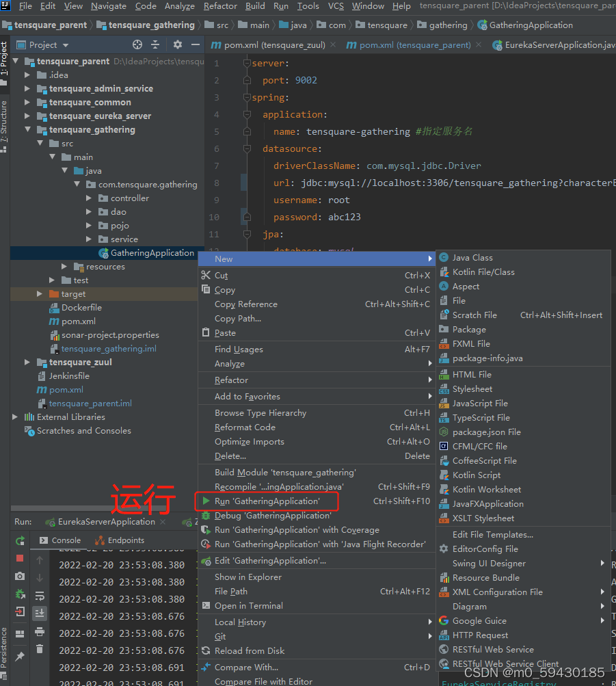Switch to pom.xml (tensquare_zuul) editor tab
Viewport: 616px width, 686px height.
[x=275, y=44]
